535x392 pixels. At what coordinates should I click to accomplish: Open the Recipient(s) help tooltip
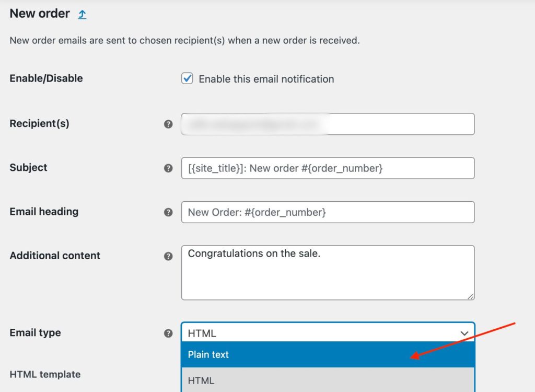click(168, 124)
